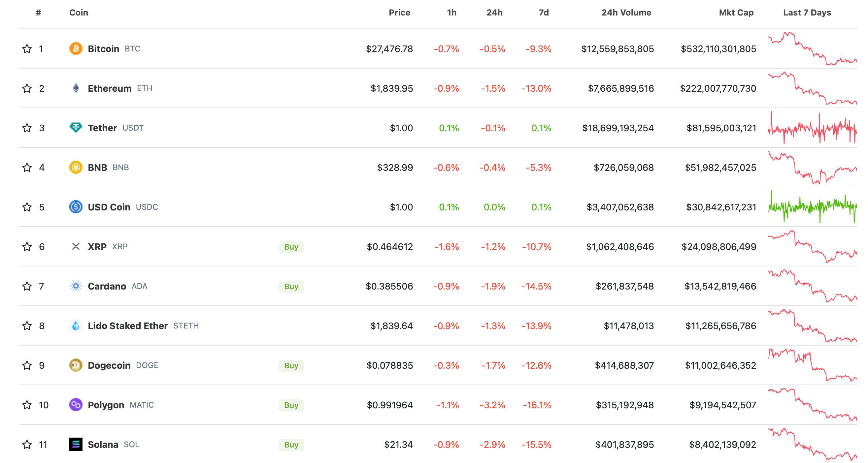Toggle favorite star for Bitcoin
The image size is (868, 463).
(x=27, y=49)
